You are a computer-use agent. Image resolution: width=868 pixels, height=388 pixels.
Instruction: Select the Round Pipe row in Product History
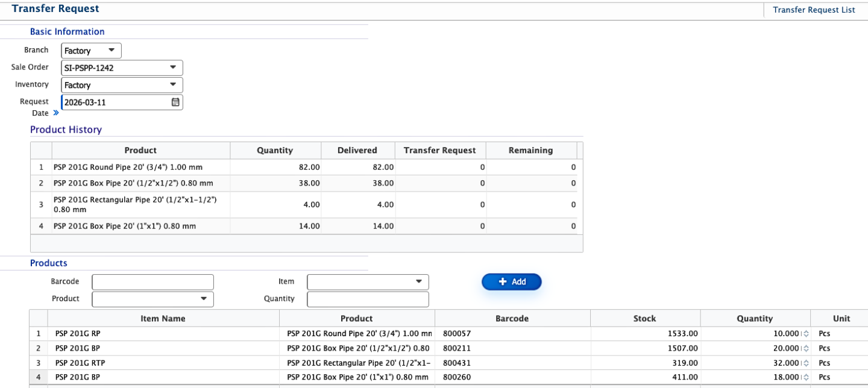pyautogui.click(x=140, y=167)
